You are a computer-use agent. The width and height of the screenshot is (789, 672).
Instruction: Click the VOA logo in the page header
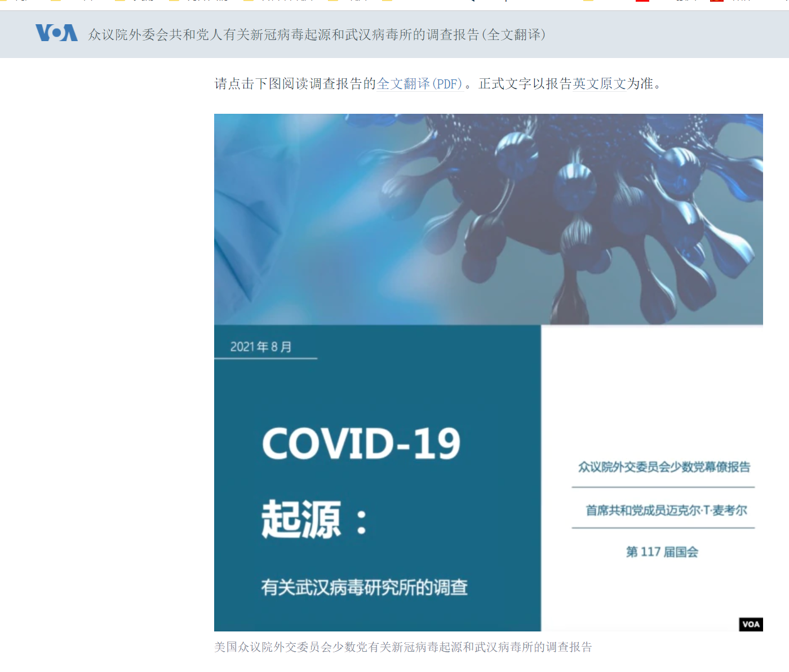[x=56, y=34]
